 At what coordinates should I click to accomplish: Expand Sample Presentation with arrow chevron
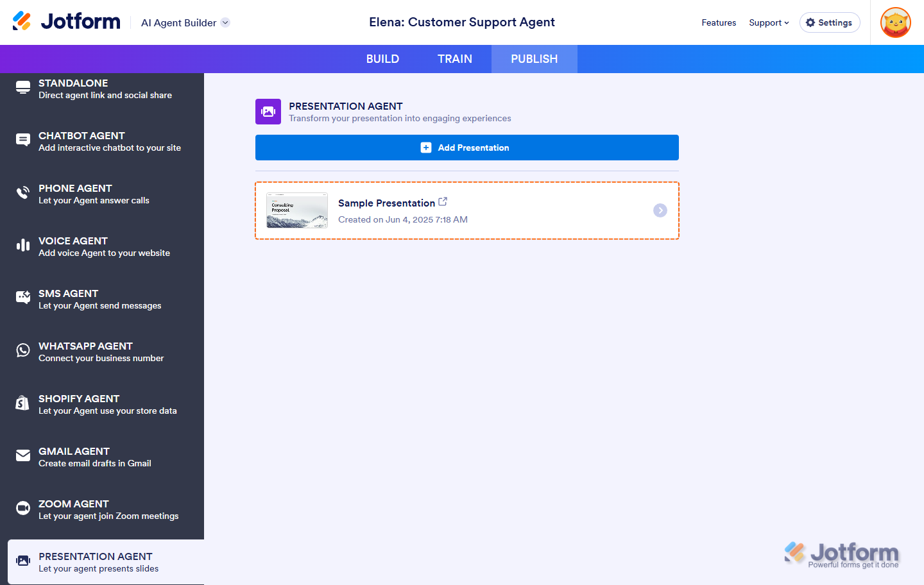(x=660, y=210)
